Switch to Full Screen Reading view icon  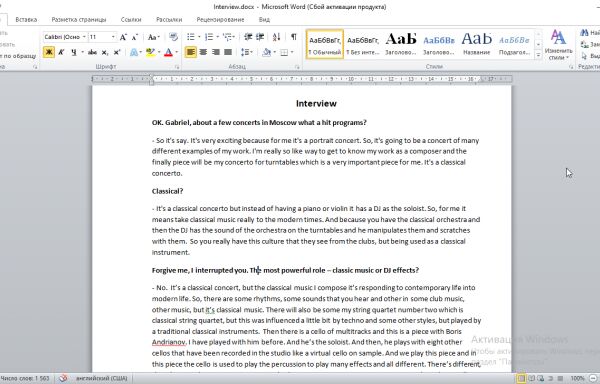click(531, 378)
